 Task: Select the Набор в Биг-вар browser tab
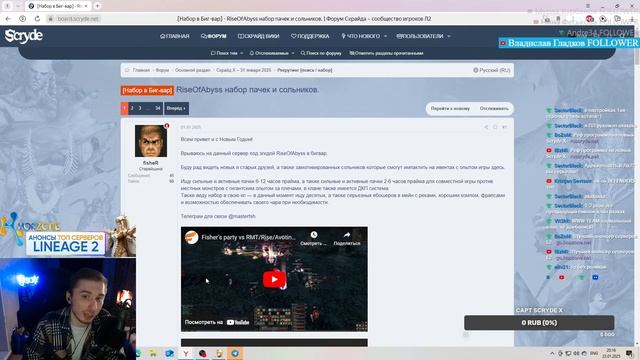point(58,6)
